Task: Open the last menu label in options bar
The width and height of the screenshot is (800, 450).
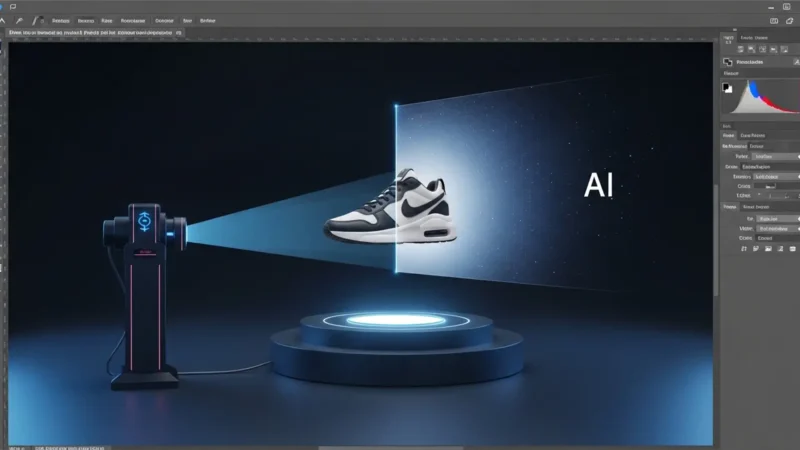Action: click(208, 21)
